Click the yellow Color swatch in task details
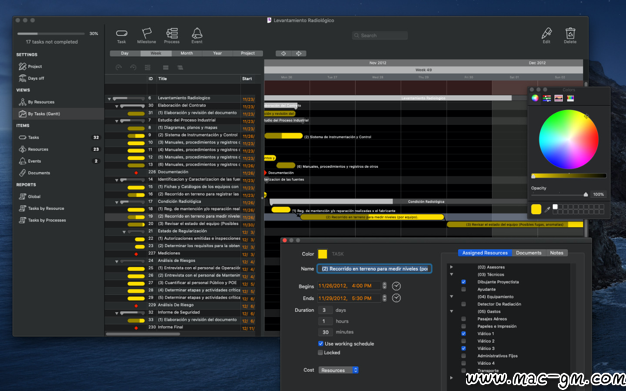Image resolution: width=626 pixels, height=391 pixels. click(x=322, y=254)
